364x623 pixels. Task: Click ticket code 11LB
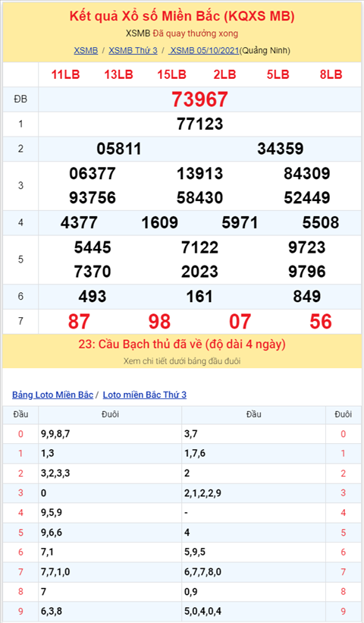click(65, 74)
